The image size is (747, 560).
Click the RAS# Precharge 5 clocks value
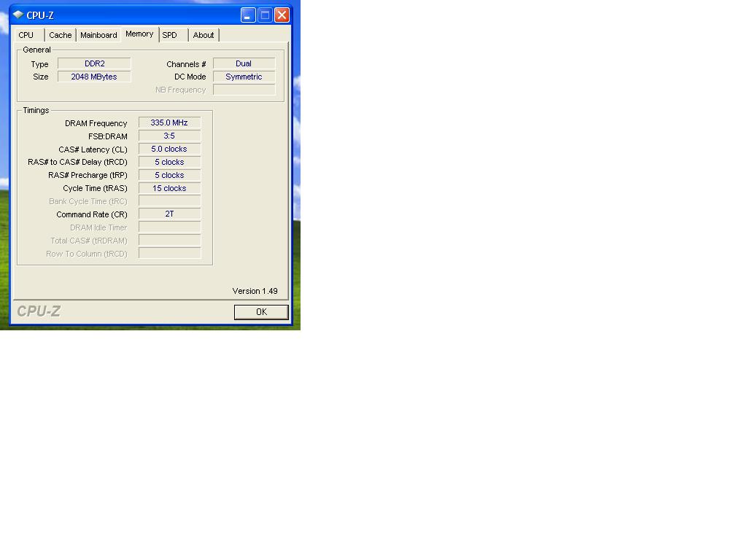click(169, 175)
